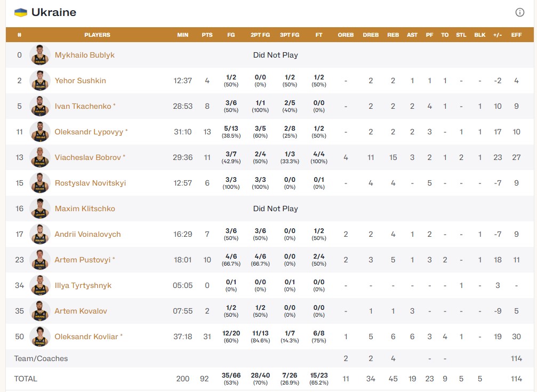Viewport: 537px width, 392px height.
Task: Click Novitskyi's 12:57 minutes value
Action: pyautogui.click(x=182, y=183)
